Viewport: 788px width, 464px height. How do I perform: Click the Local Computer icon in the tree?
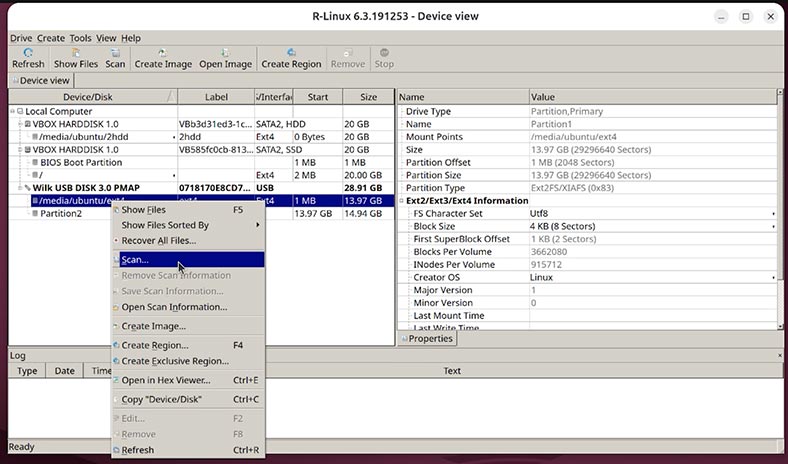click(20, 111)
